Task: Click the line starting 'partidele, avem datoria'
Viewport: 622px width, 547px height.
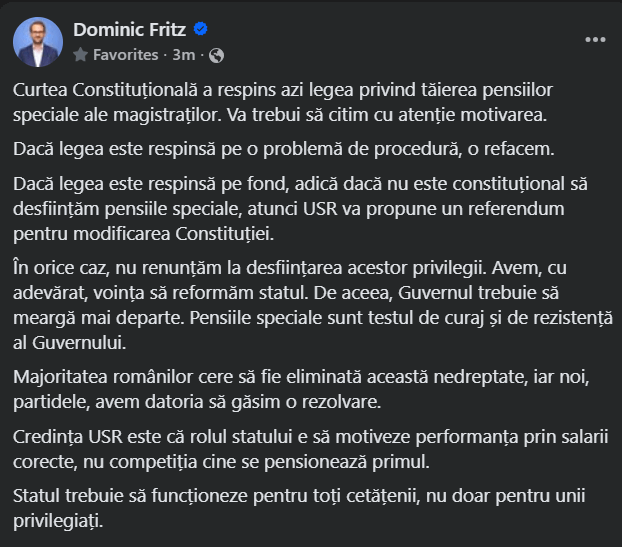Action: (197, 402)
